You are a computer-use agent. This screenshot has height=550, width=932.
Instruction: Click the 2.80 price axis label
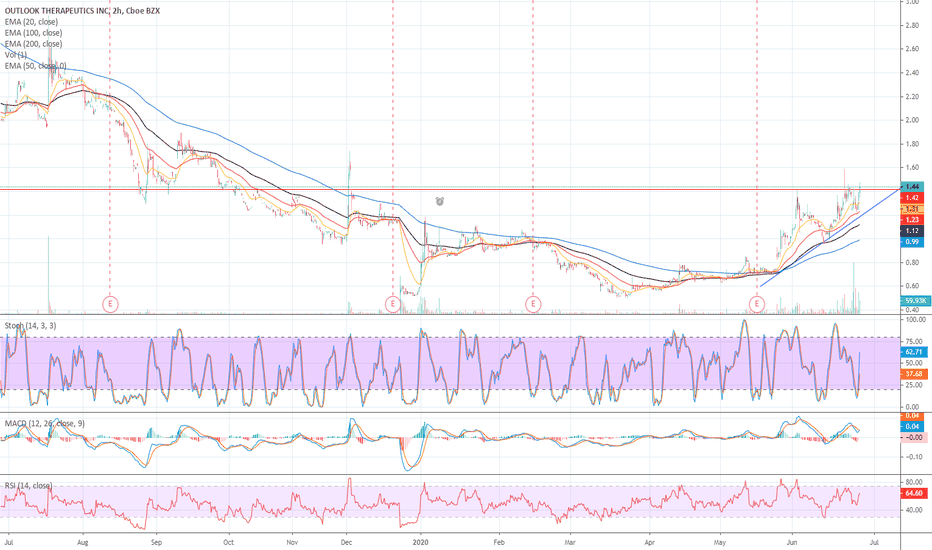pyautogui.click(x=912, y=26)
